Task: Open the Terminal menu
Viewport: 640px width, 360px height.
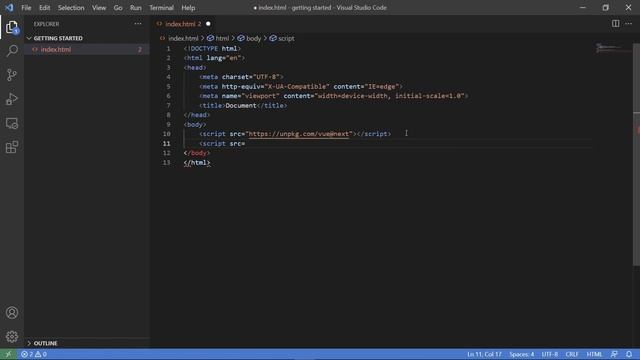Action: pos(161,7)
